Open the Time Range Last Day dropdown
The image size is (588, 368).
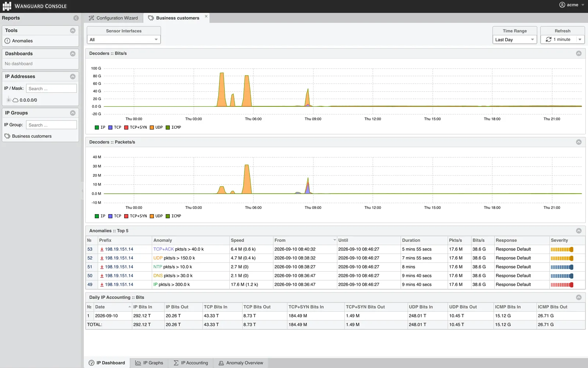point(514,40)
